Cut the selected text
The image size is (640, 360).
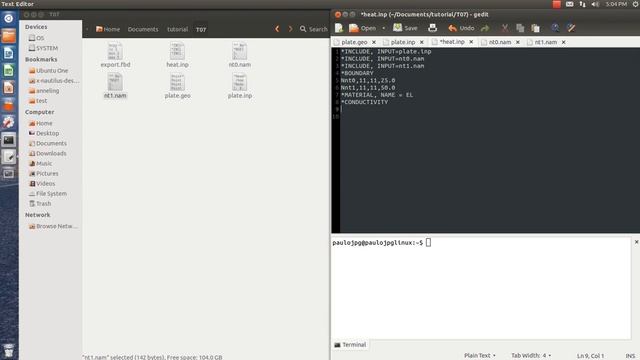click(505, 28)
